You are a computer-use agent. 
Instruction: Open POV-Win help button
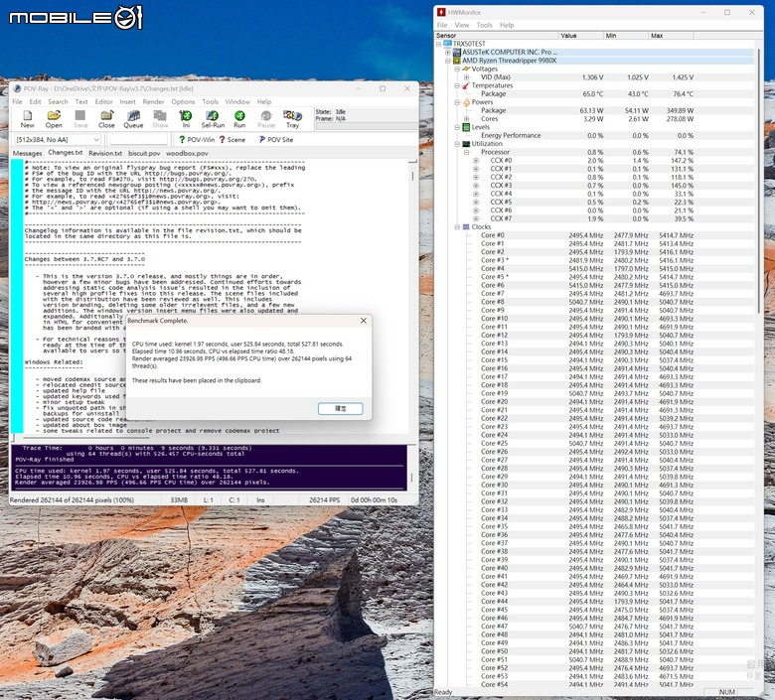(x=197, y=140)
